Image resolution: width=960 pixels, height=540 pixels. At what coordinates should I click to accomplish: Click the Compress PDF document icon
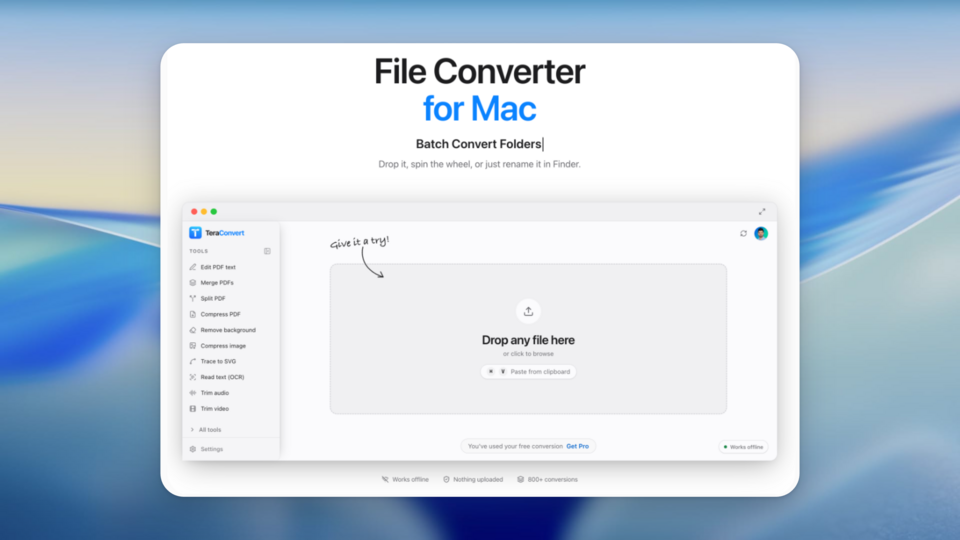193,314
